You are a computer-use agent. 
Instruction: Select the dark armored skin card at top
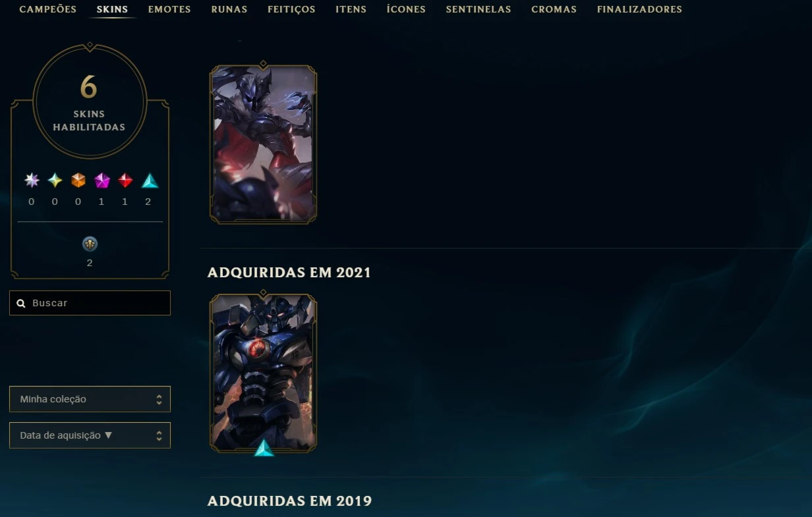point(263,143)
